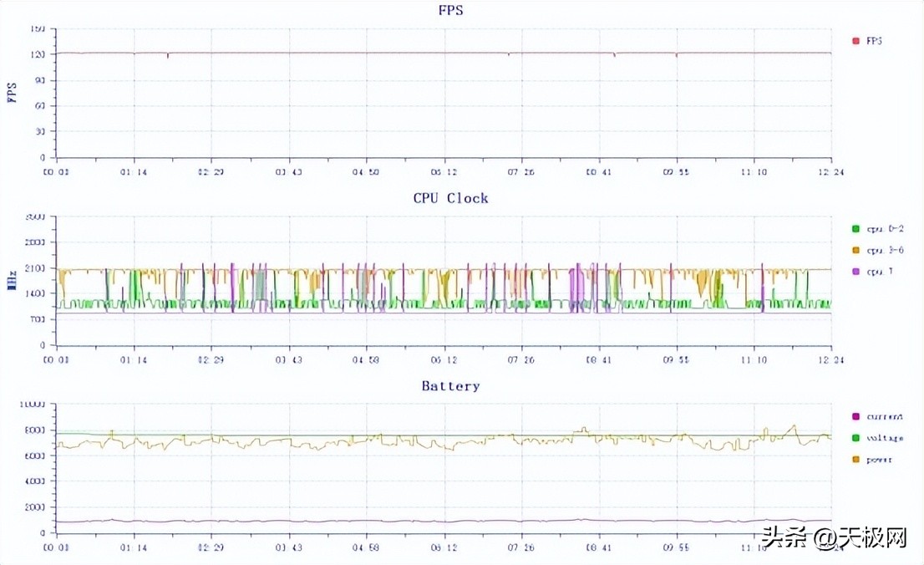
Task: Toggle the FPS series in the legend
Action: point(876,40)
